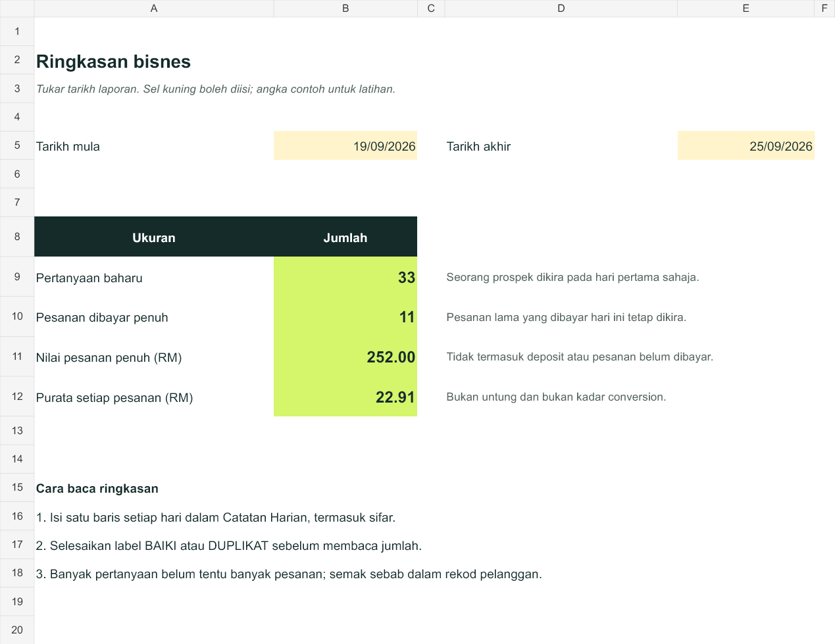Select row 5 header
835x644 pixels.
pyautogui.click(x=17, y=145)
